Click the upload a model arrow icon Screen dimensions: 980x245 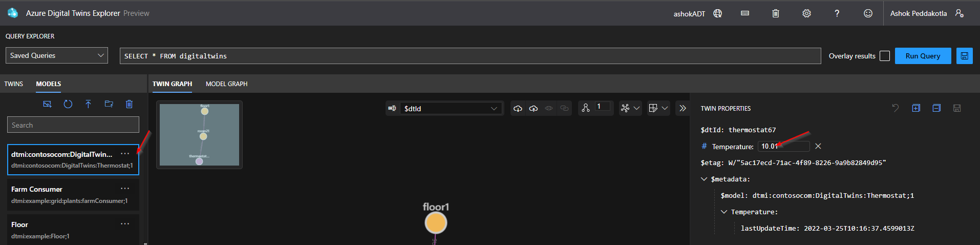pos(88,104)
